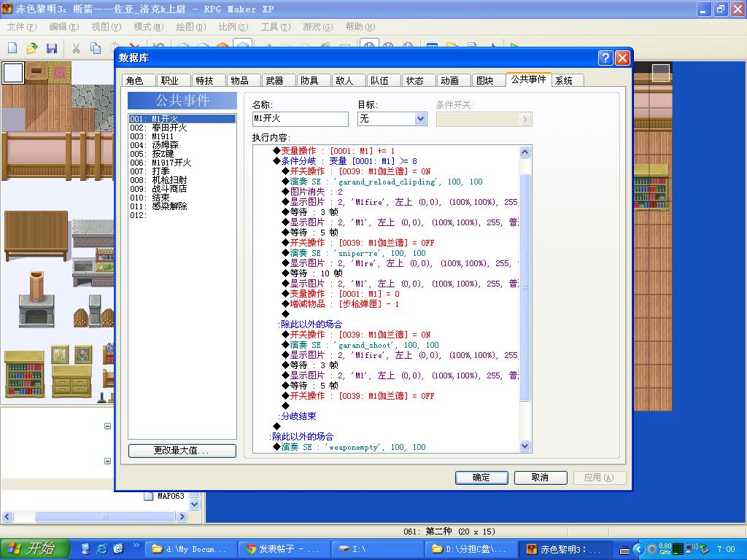Collapse the lower map tree node
The image size is (747, 560).
(108, 461)
